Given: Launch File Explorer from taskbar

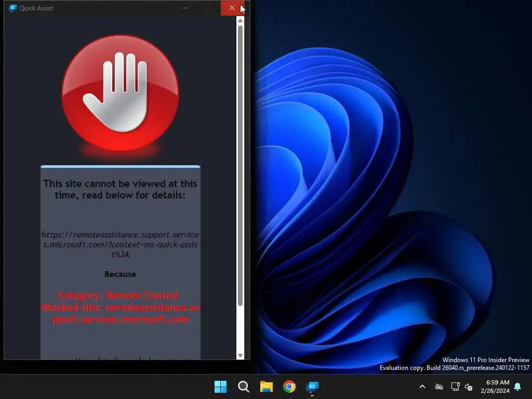Looking at the screenshot, I should 267,387.
